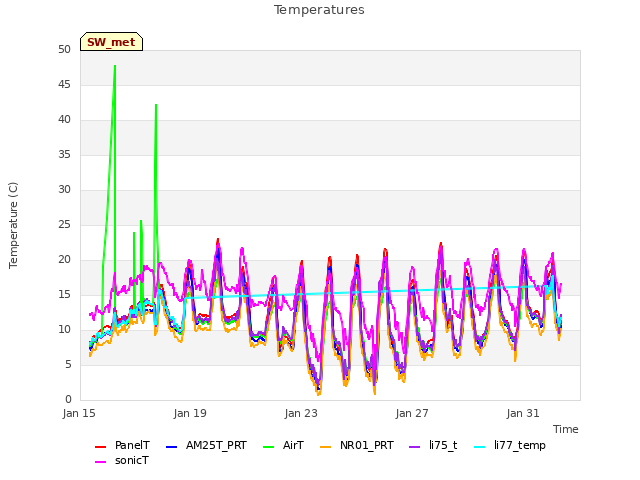
Task: Click the SW_met annotation label
Action: coord(111,42)
